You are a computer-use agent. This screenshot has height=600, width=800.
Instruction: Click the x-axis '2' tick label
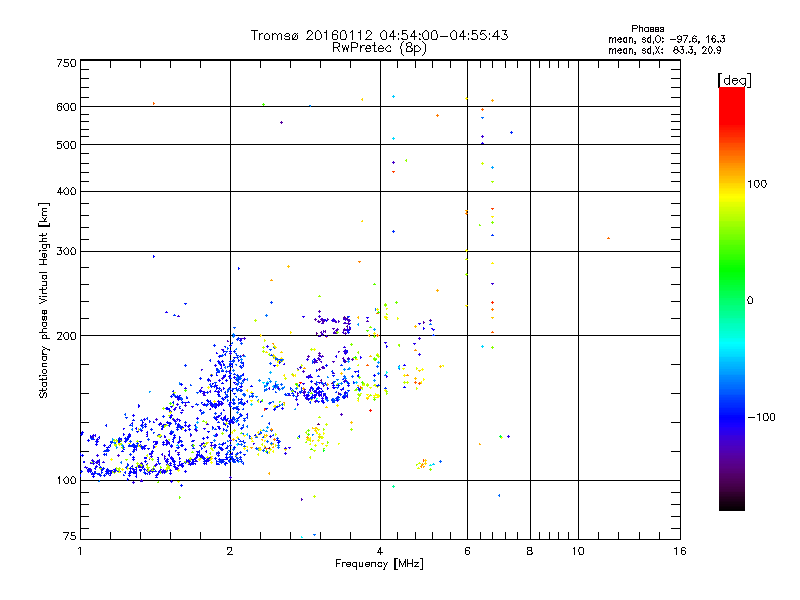click(x=230, y=551)
